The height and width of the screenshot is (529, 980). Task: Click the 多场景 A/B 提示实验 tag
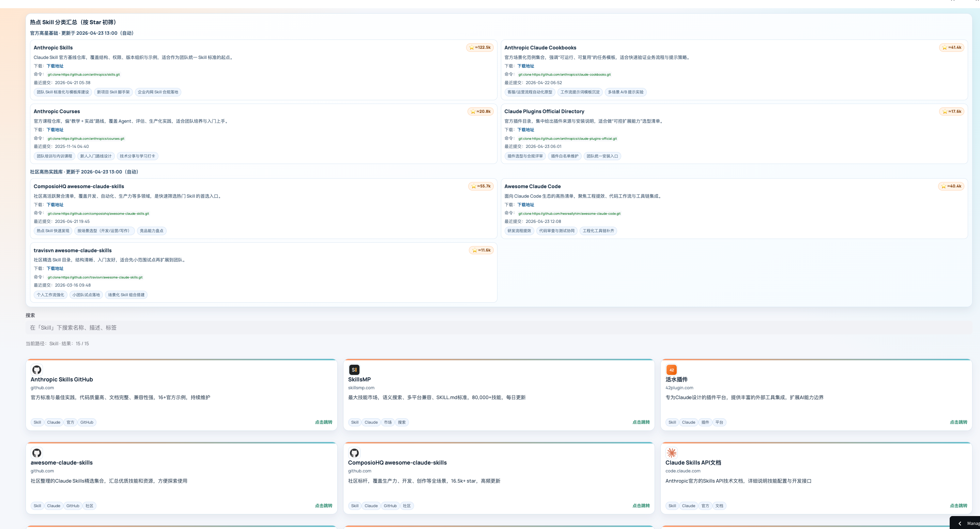pos(625,92)
